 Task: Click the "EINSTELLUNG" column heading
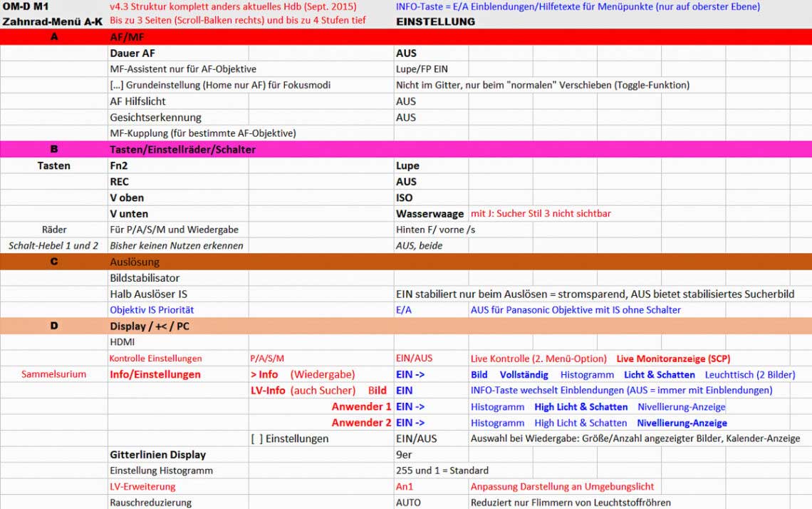pyautogui.click(x=435, y=21)
